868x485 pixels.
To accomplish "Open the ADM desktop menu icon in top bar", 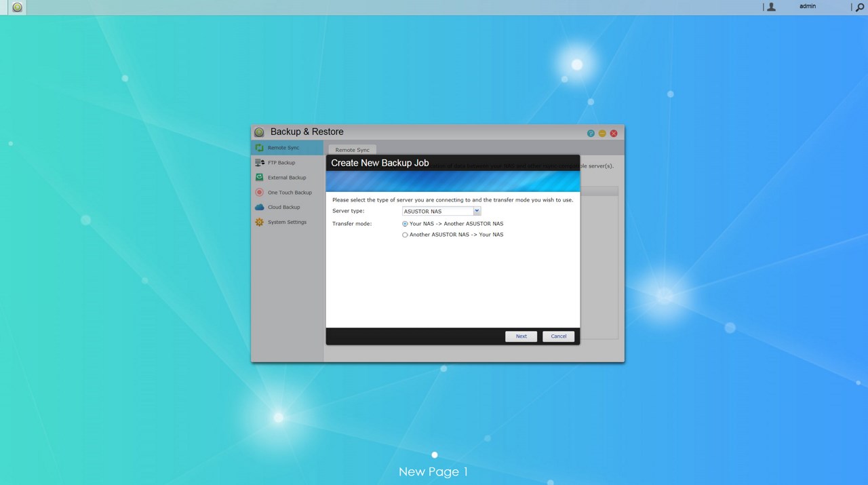I will point(17,7).
